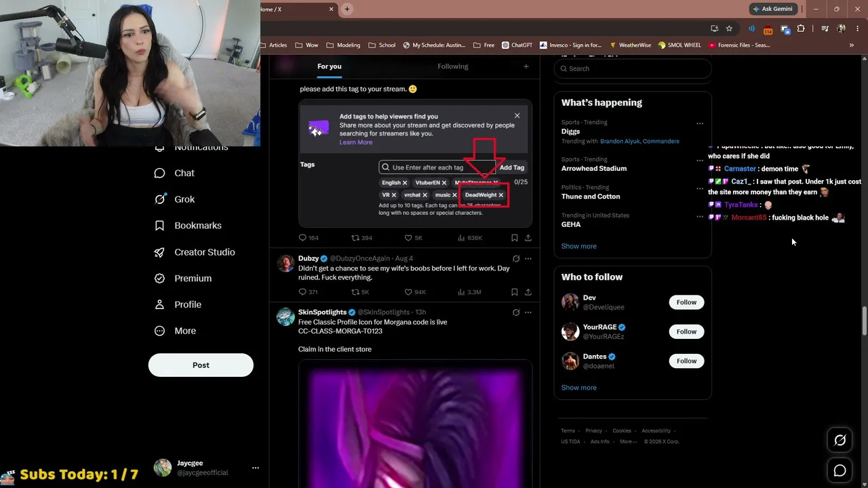The image size is (868, 488).
Task: Share the tweet with 636K views
Action: [x=528, y=238]
